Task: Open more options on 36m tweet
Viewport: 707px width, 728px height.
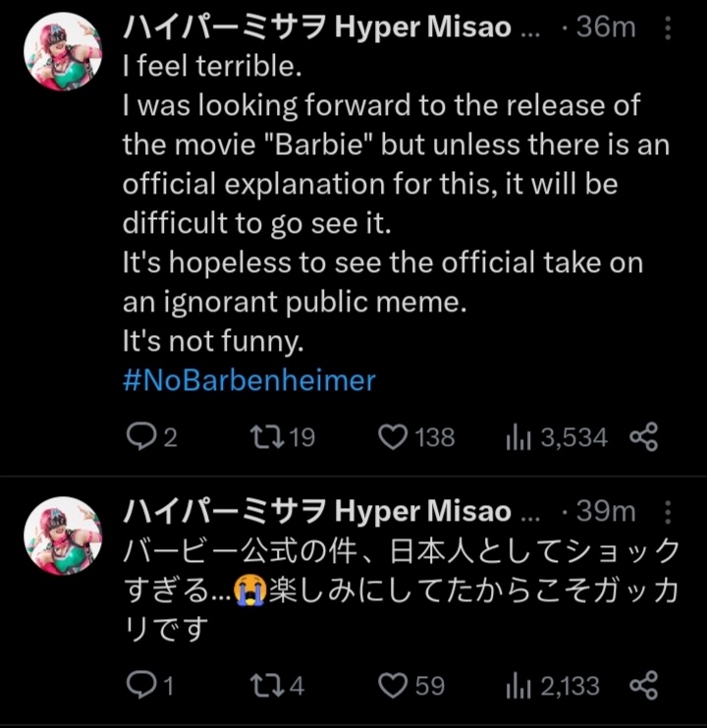Action: 669,28
